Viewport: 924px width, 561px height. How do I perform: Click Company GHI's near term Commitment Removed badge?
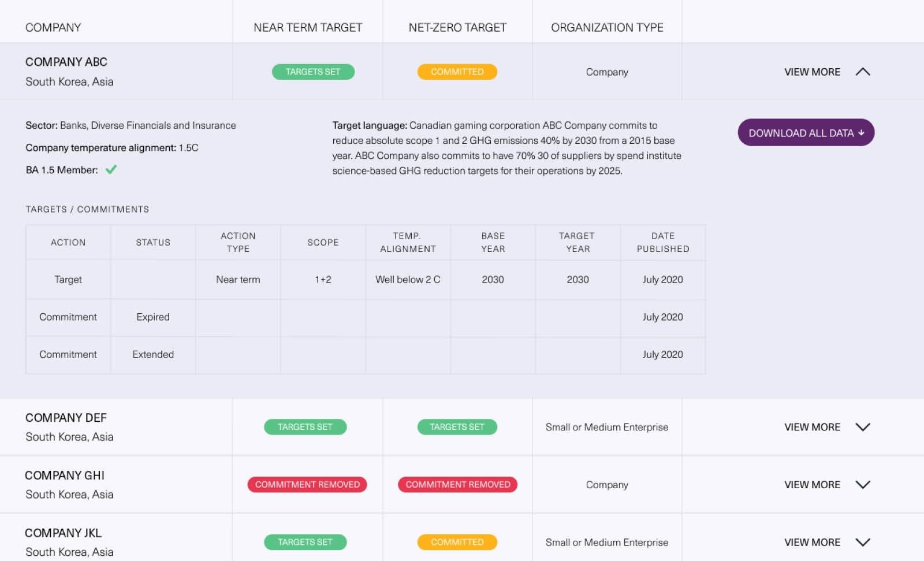[307, 485]
